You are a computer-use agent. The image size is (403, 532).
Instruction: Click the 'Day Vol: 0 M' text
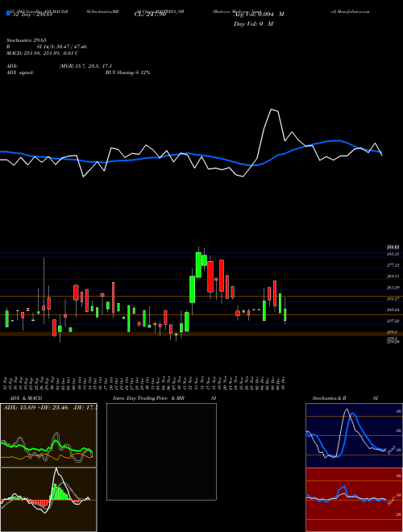pyautogui.click(x=253, y=24)
